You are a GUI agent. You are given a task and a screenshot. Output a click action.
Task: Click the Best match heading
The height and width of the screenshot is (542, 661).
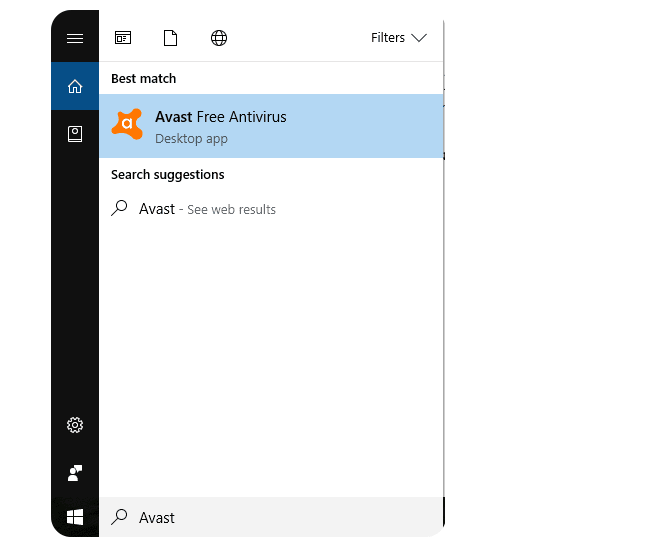pos(143,79)
